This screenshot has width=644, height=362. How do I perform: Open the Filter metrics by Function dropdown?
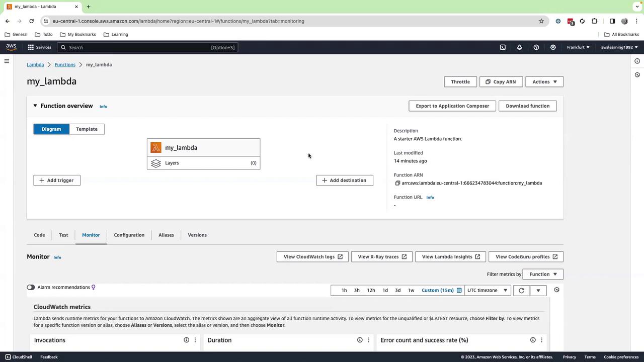pos(543,274)
